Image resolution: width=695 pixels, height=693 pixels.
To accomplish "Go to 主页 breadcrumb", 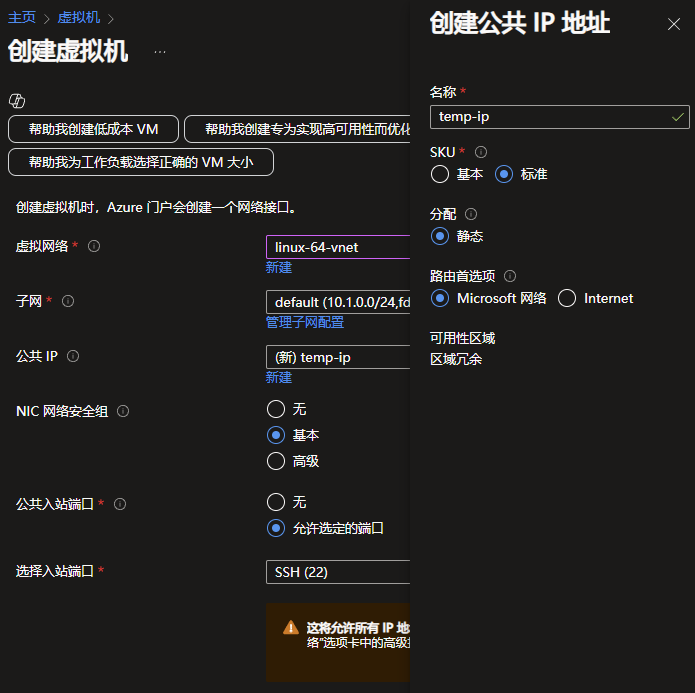I will click(22, 18).
